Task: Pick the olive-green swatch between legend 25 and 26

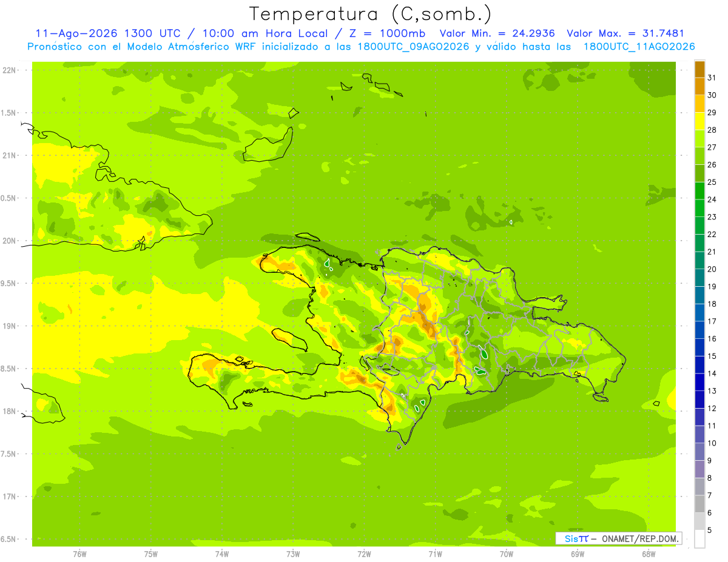Action: click(699, 173)
